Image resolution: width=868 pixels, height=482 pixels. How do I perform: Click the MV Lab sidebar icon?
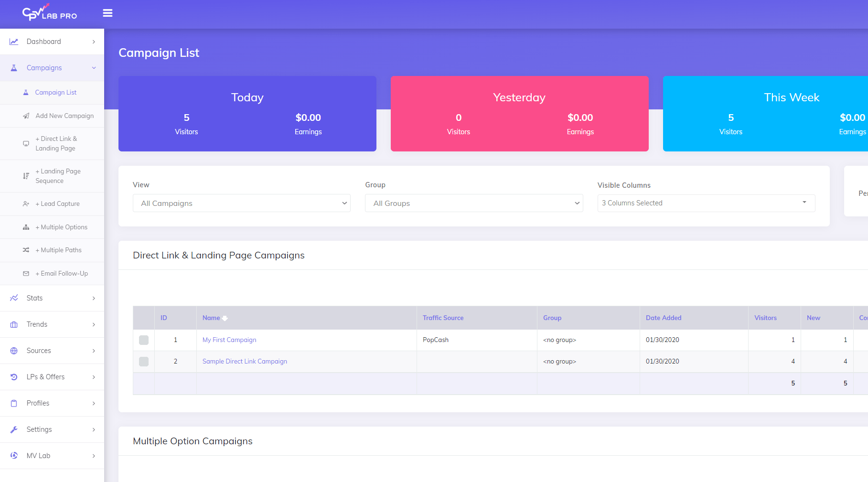(x=14, y=456)
